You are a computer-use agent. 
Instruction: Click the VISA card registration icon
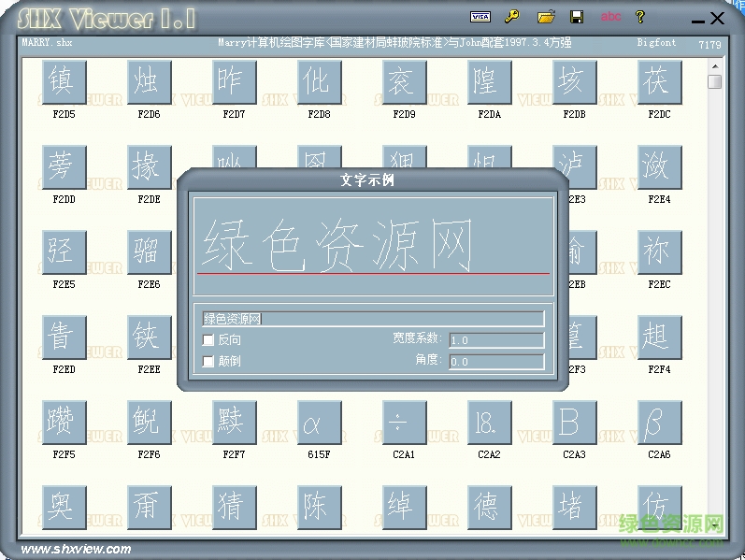click(480, 17)
